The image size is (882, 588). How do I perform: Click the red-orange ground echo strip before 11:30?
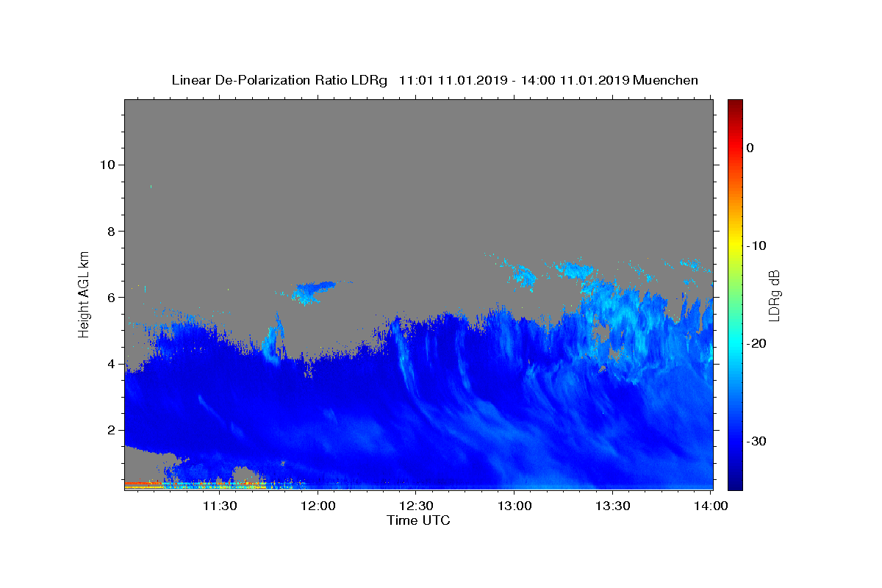click(x=143, y=484)
